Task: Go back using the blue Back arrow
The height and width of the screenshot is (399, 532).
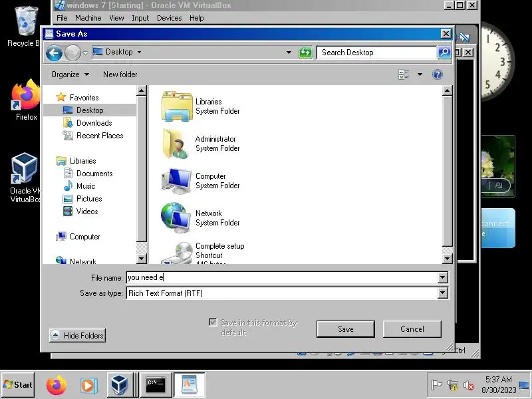Action: click(54, 53)
